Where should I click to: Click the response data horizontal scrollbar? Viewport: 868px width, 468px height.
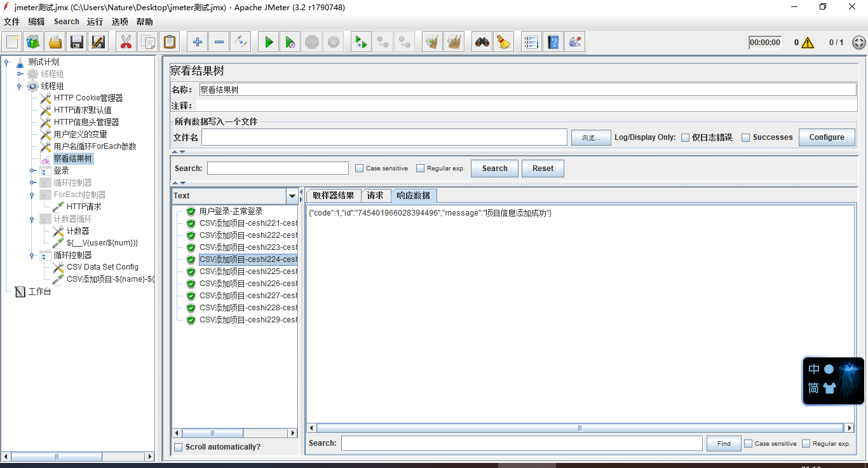click(x=580, y=428)
